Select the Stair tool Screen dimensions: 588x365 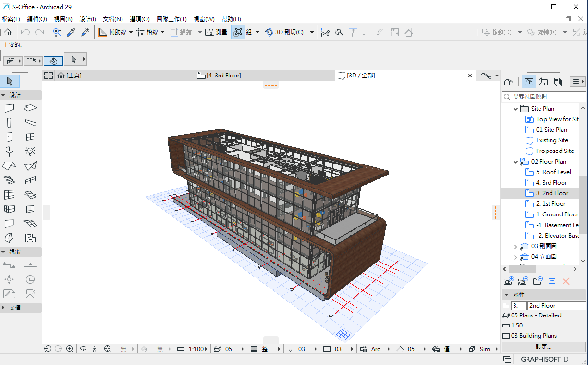click(x=9, y=180)
